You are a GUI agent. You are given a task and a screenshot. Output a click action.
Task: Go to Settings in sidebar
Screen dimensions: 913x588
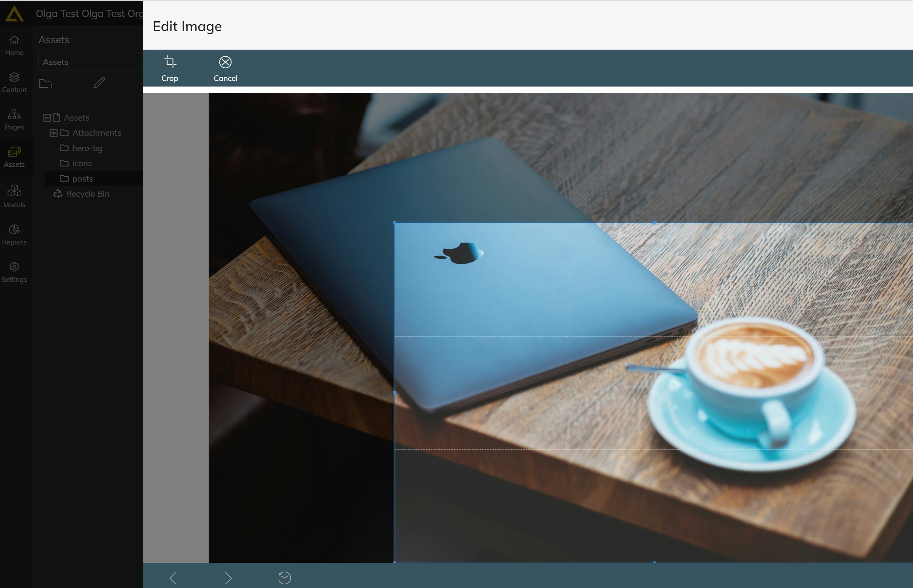[14, 271]
